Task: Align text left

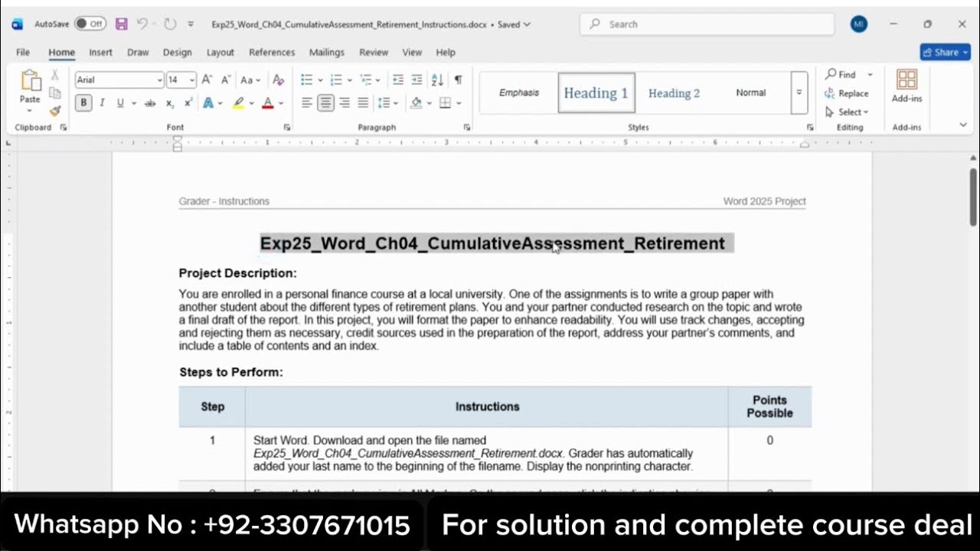Action: (x=306, y=103)
